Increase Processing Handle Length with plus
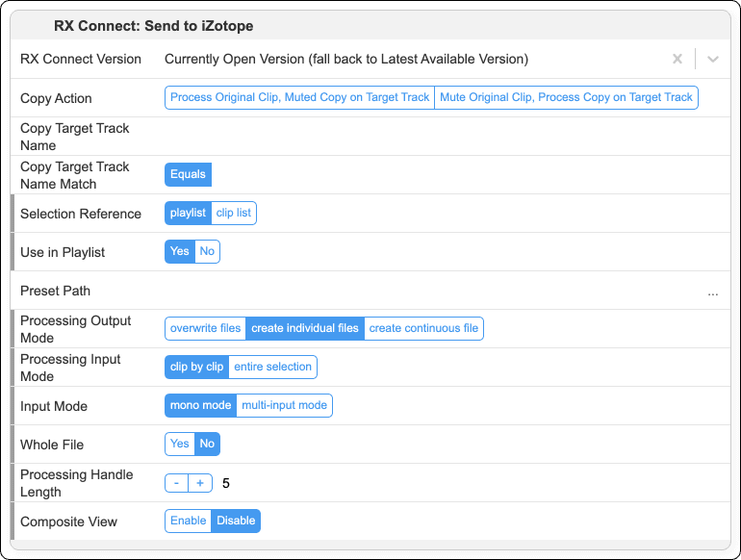Screen dimensions: 741x560 tap(200, 483)
